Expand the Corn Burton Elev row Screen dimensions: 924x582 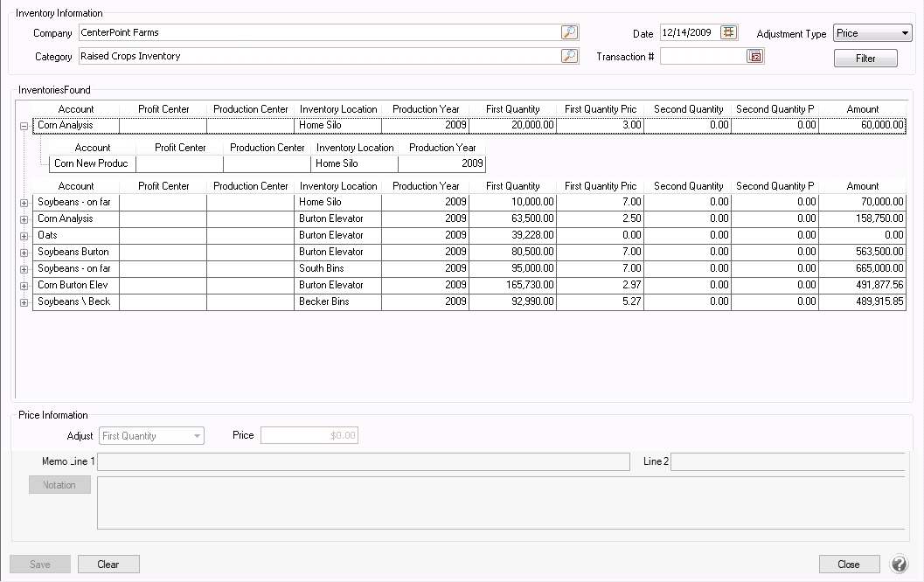pyautogui.click(x=24, y=287)
